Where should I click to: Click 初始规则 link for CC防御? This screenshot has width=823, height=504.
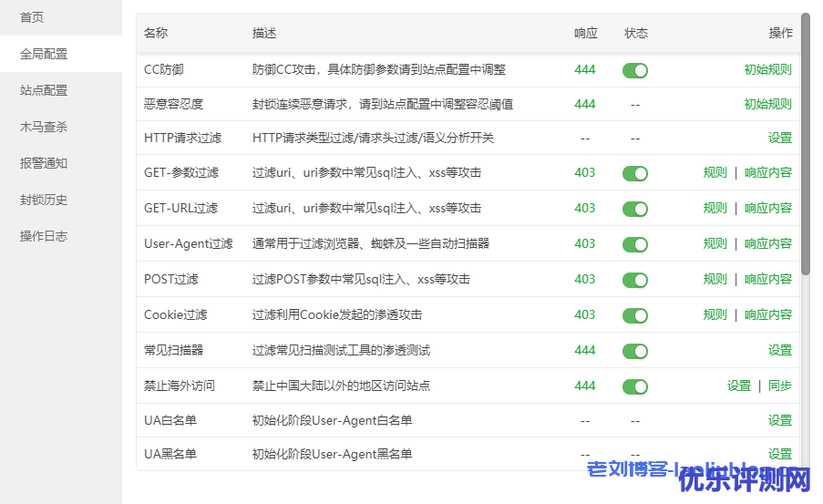click(767, 69)
